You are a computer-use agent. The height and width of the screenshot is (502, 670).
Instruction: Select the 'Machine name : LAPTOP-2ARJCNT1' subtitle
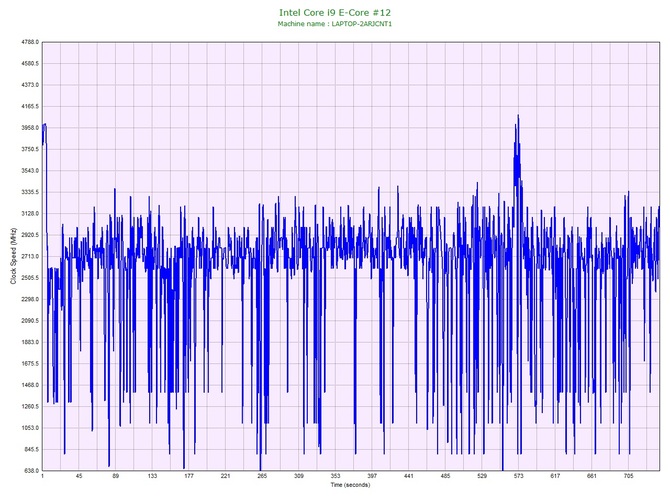pyautogui.click(x=335, y=24)
